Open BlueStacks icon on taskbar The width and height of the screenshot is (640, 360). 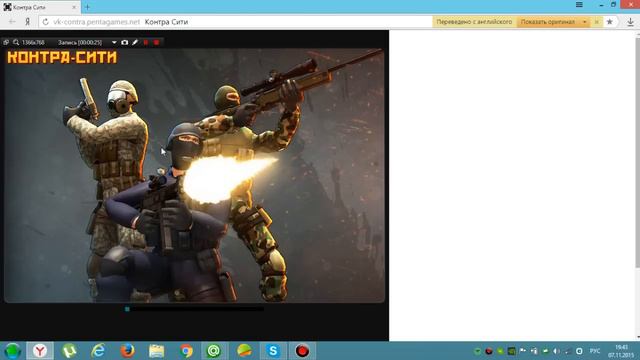pyautogui.click(x=244, y=351)
